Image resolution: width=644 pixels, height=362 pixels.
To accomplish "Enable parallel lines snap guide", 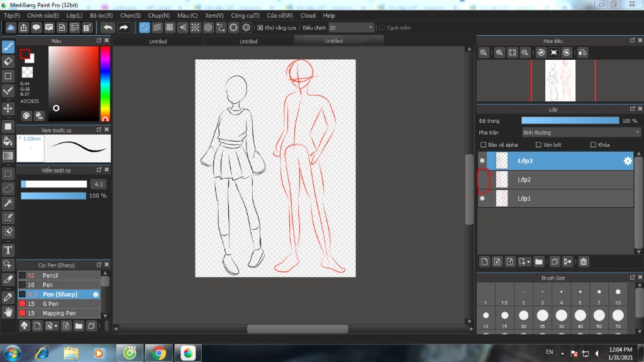I will point(157,28).
